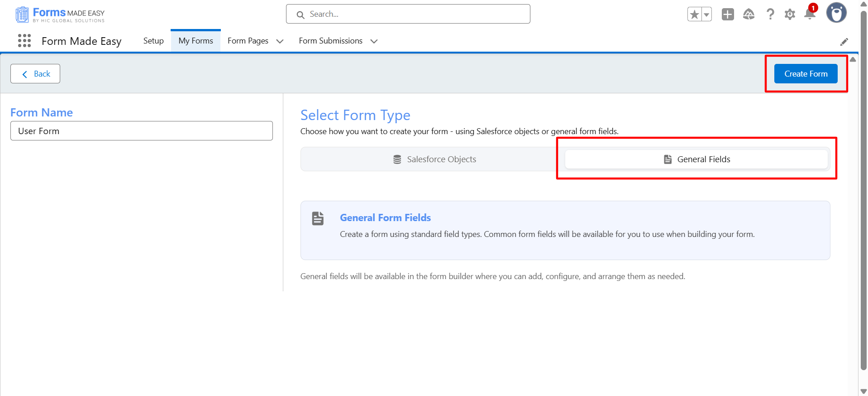Open the Salesforce Help question mark icon

pos(770,14)
